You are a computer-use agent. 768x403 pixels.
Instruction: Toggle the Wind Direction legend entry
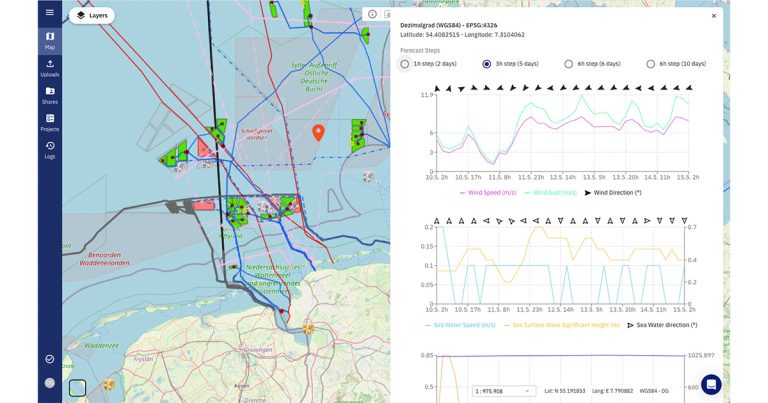coord(613,193)
